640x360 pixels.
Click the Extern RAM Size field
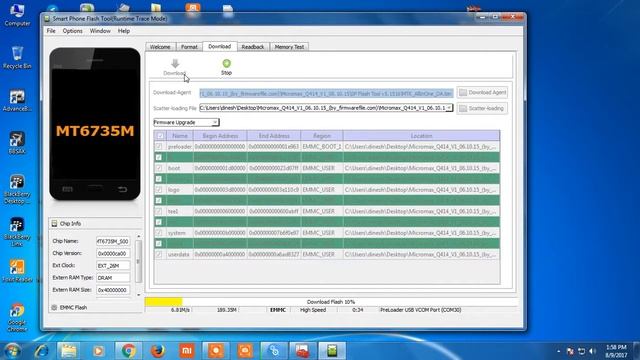point(113,290)
